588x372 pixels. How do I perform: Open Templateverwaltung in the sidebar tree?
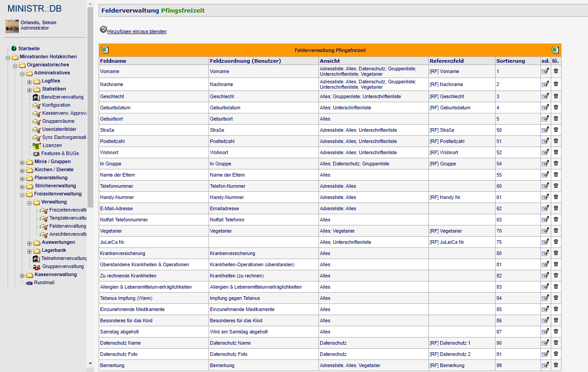tap(68, 218)
